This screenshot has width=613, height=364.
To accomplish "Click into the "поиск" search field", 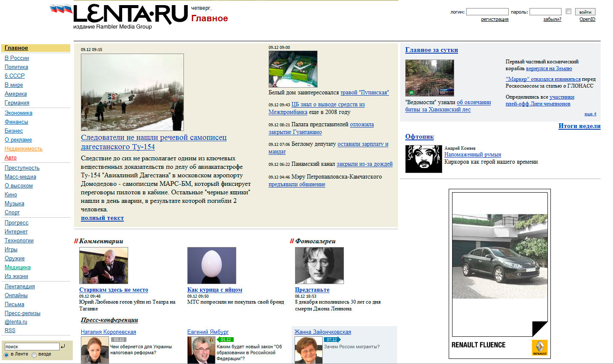I will 32,347.
